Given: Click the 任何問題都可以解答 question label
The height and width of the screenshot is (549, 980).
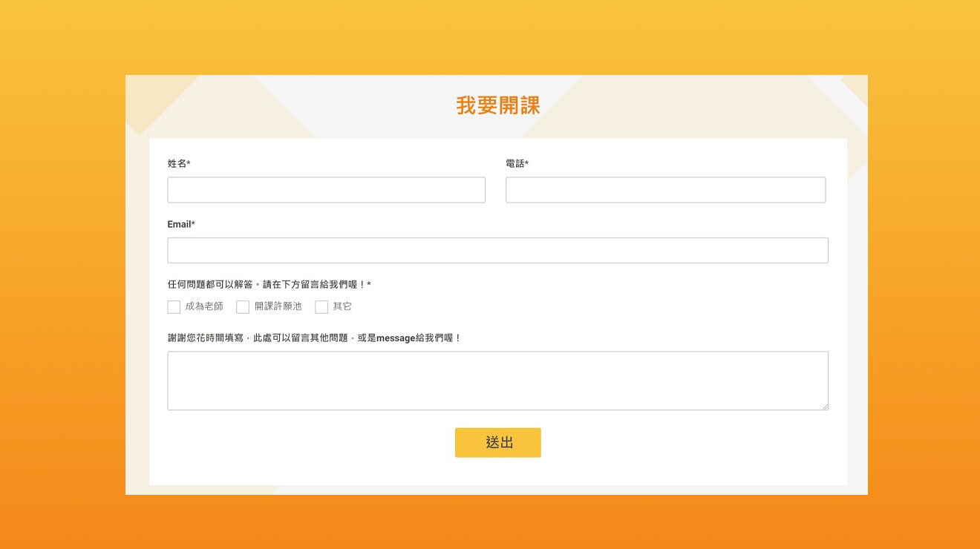Looking at the screenshot, I should point(267,285).
